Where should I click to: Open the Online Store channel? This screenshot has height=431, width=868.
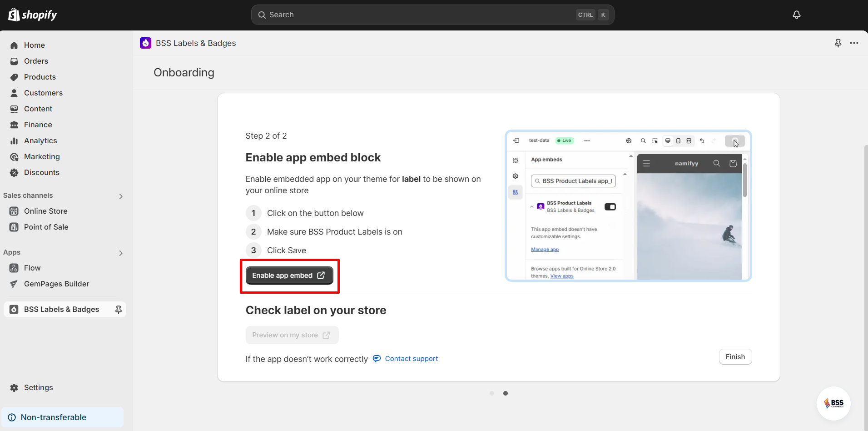pyautogui.click(x=45, y=211)
